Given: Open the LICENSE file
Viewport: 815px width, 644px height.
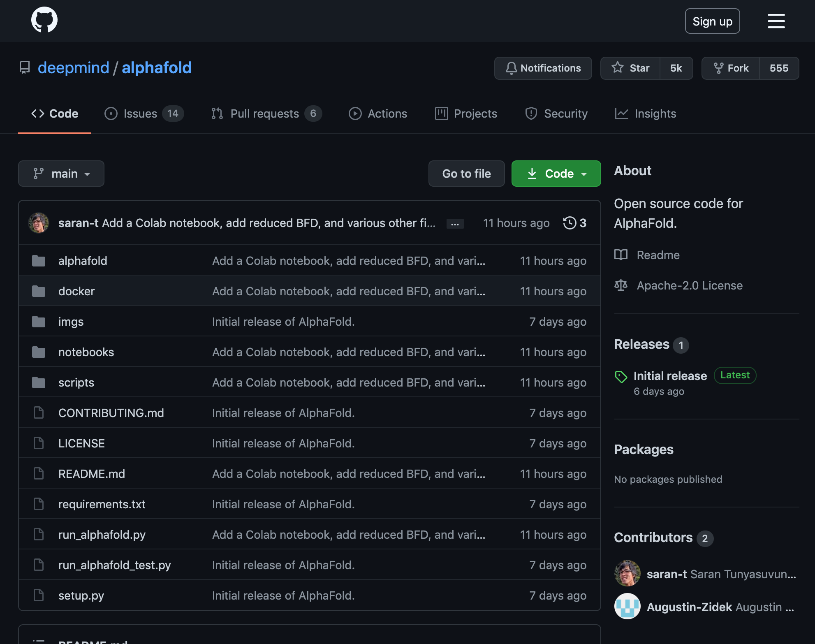Looking at the screenshot, I should click(81, 443).
